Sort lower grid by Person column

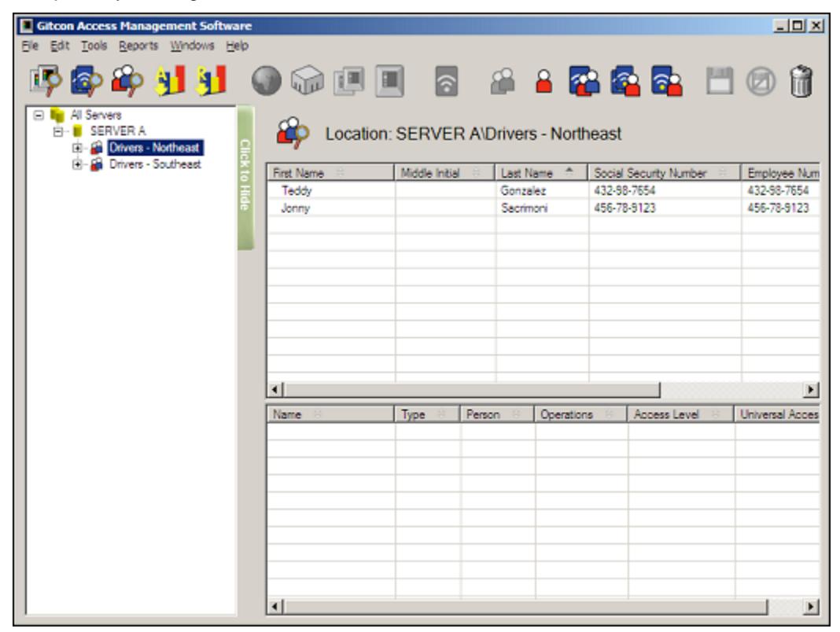tap(496, 414)
